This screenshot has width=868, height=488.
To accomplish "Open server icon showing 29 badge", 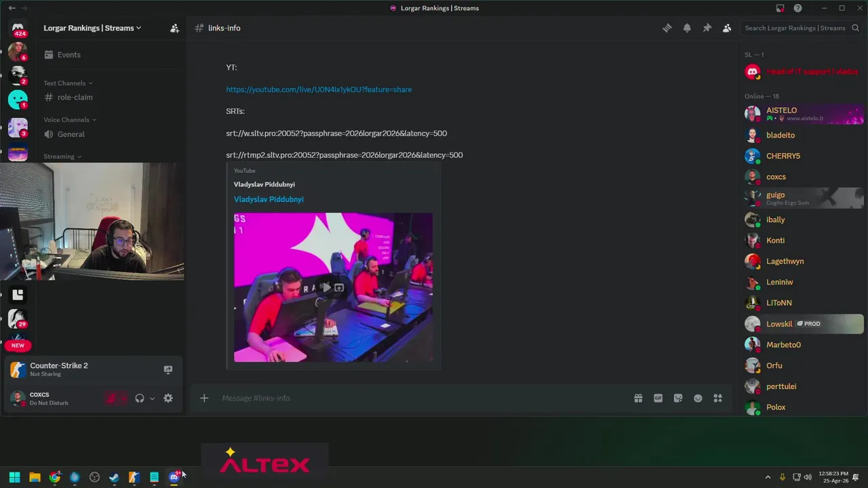I will (18, 319).
